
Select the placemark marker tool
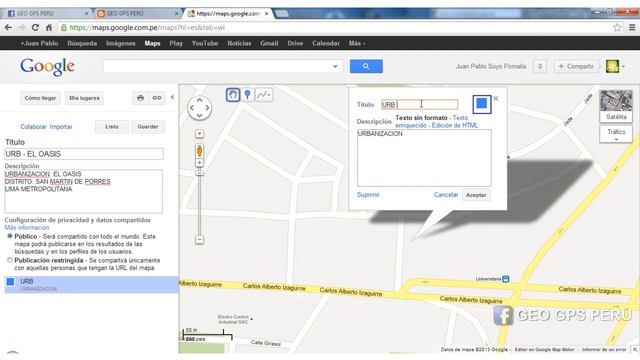click(x=247, y=95)
